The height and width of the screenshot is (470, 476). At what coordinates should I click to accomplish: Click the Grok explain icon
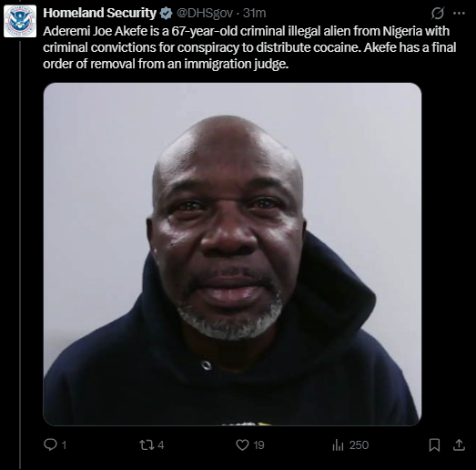(438, 14)
